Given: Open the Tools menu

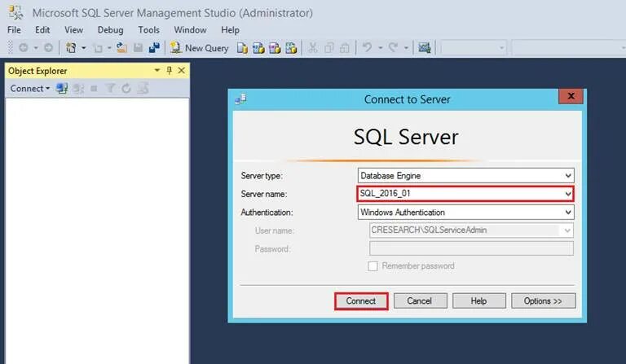Looking at the screenshot, I should tap(148, 30).
